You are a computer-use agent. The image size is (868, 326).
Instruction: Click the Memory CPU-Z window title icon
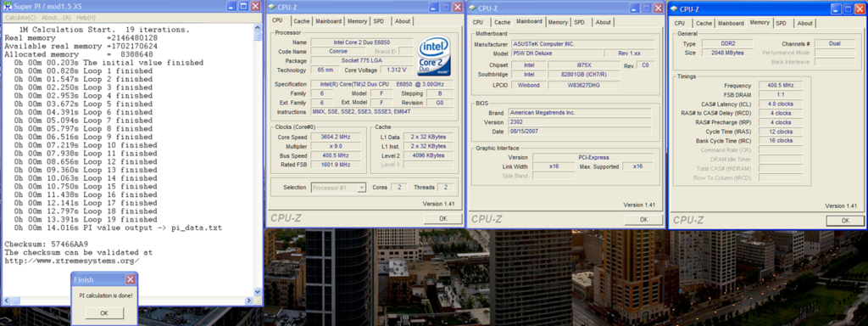coord(674,8)
